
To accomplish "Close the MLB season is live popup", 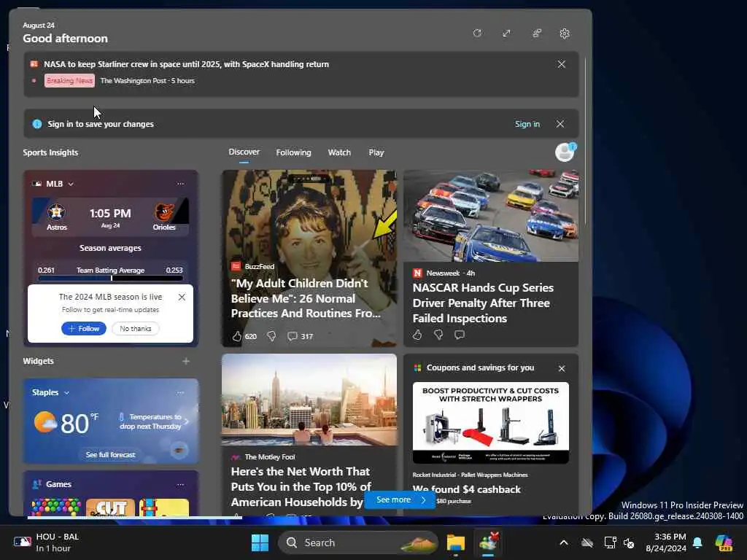I will pos(182,297).
